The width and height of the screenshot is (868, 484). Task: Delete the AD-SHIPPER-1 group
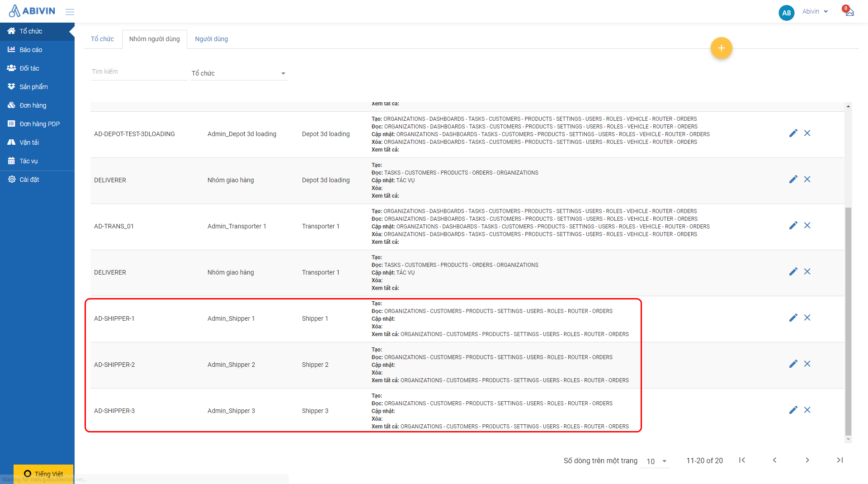click(807, 318)
